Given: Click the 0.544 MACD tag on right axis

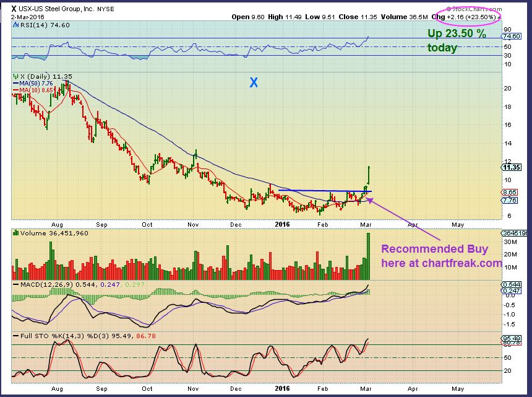Looking at the screenshot, I should 512,285.
